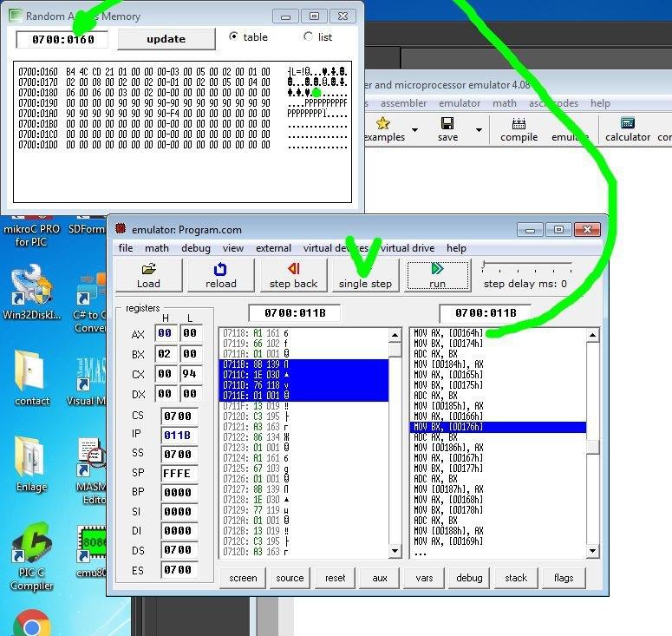Click the screen button at bottom
Viewport: 672px width, 636px height.
point(243,578)
